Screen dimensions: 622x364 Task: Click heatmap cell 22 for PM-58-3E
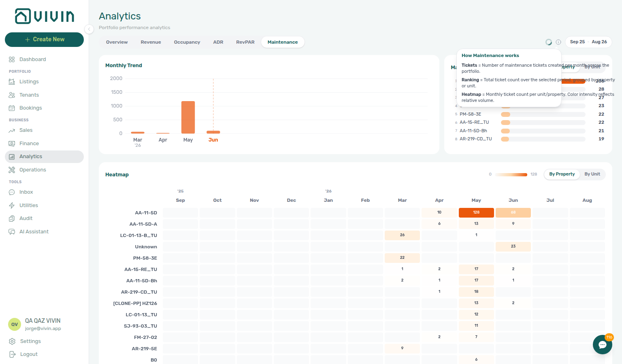402,258
